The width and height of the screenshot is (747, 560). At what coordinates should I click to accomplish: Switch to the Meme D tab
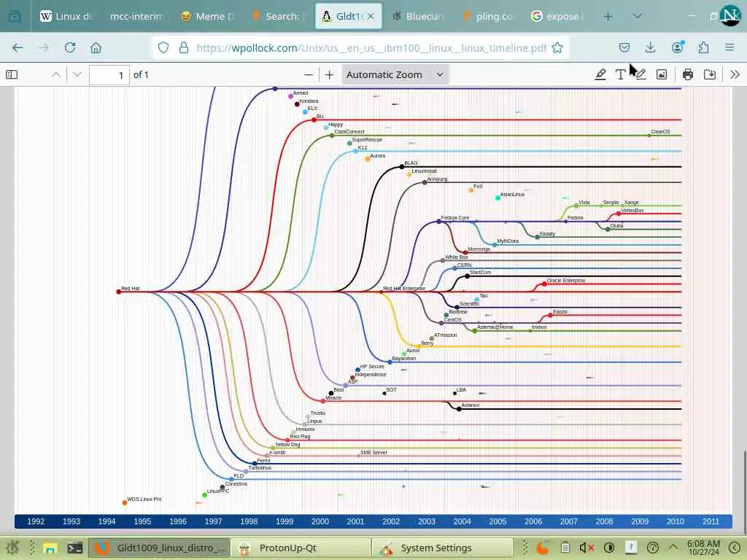[206, 16]
